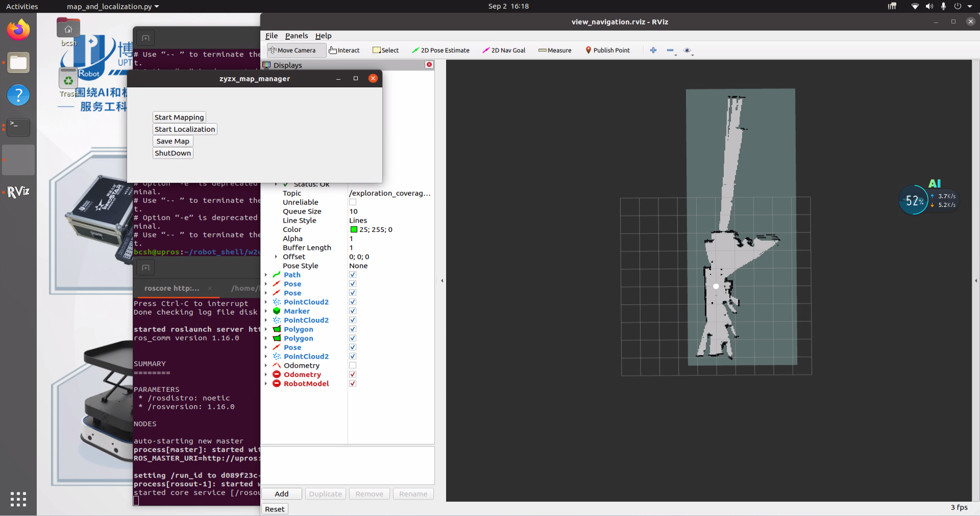Expand the Path display tree item
Viewport: 980px width, 516px height.
click(x=266, y=275)
